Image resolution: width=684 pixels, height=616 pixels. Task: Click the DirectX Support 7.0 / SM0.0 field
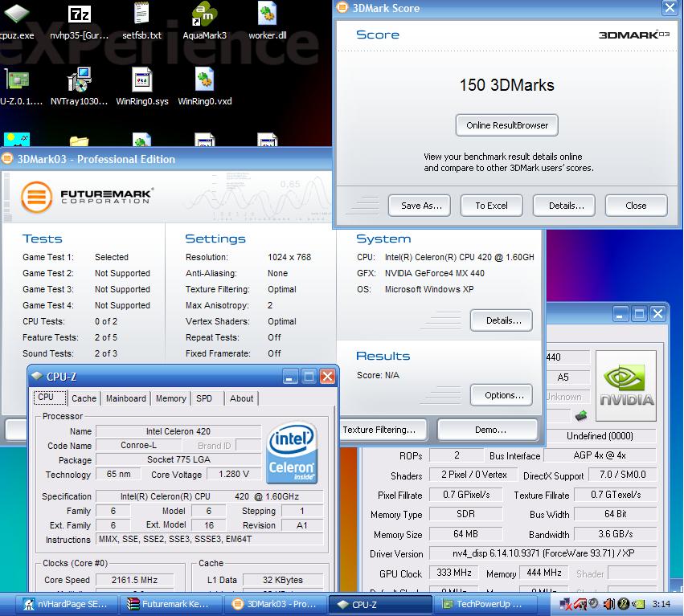[x=622, y=475]
